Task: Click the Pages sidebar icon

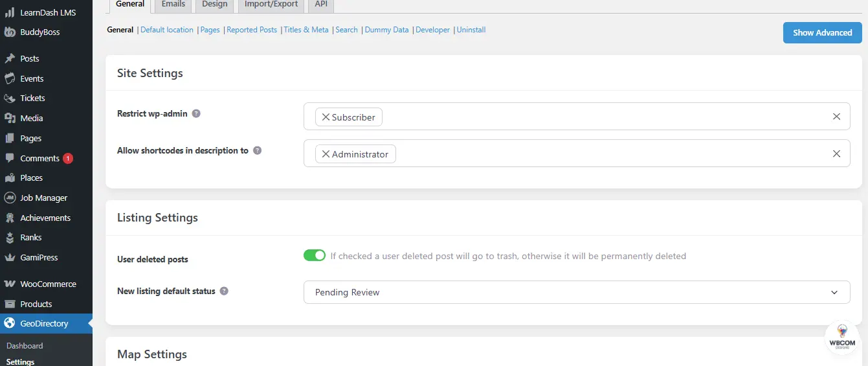Action: (10, 138)
